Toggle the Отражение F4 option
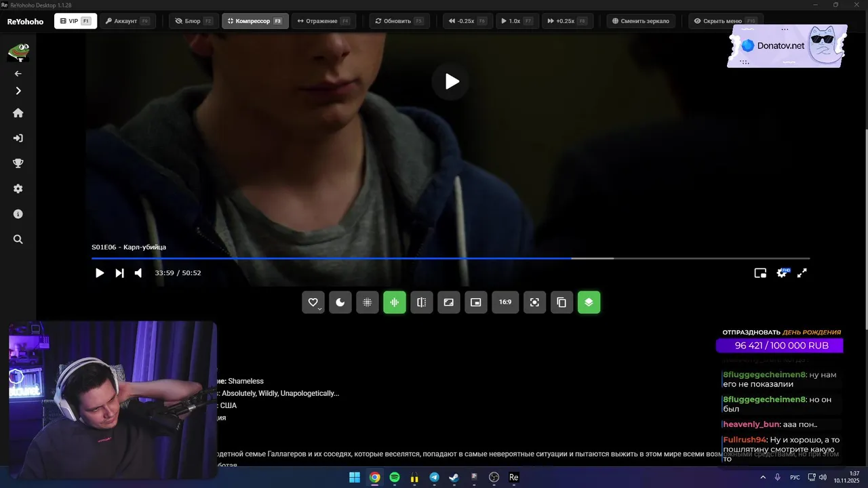 click(x=323, y=21)
